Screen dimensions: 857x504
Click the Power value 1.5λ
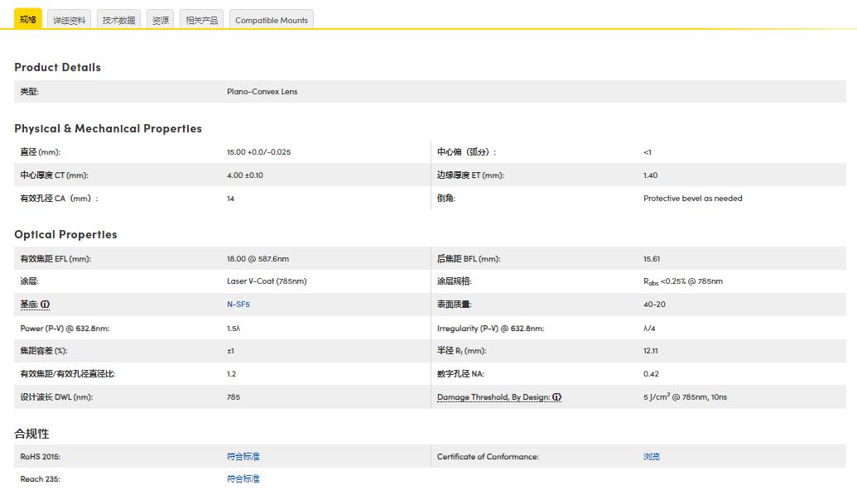point(234,329)
